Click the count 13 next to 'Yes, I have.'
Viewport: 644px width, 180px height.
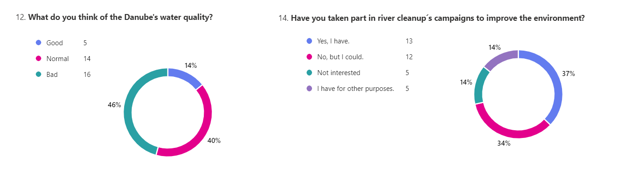409,41
